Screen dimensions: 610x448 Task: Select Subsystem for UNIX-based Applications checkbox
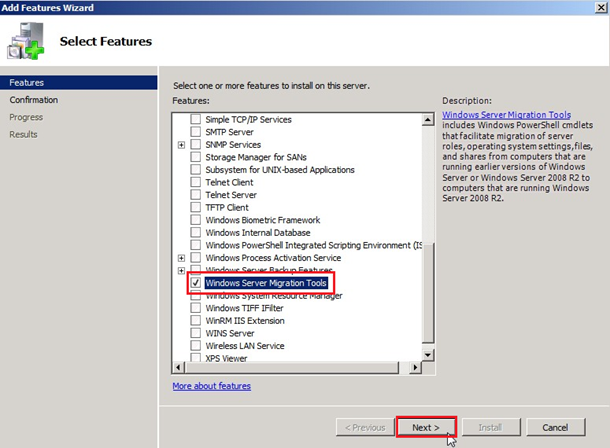click(196, 170)
